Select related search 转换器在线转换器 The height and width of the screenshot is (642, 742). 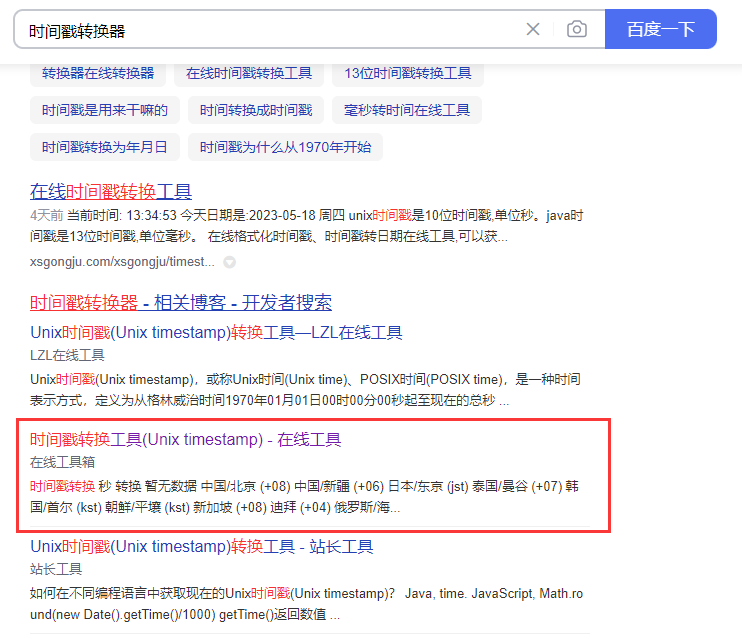[x=98, y=73]
